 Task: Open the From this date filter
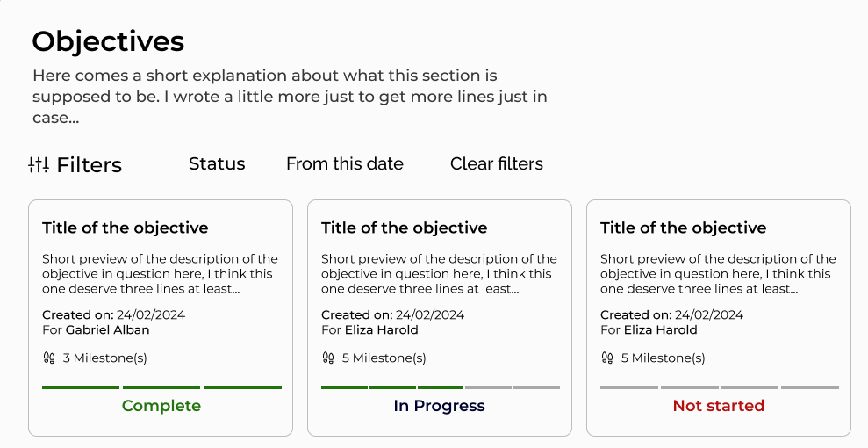(x=345, y=164)
